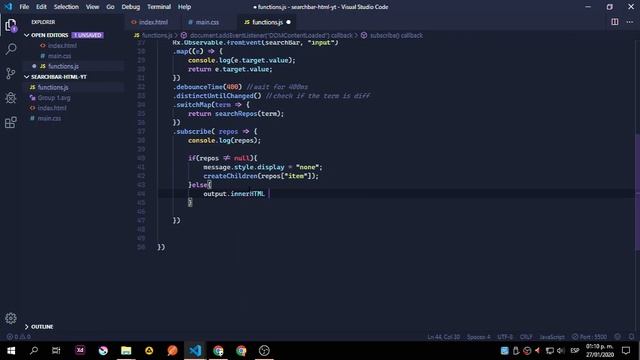The width and height of the screenshot is (640, 360).
Task: Change the JavaScript language mode in status bar
Action: tap(552, 337)
